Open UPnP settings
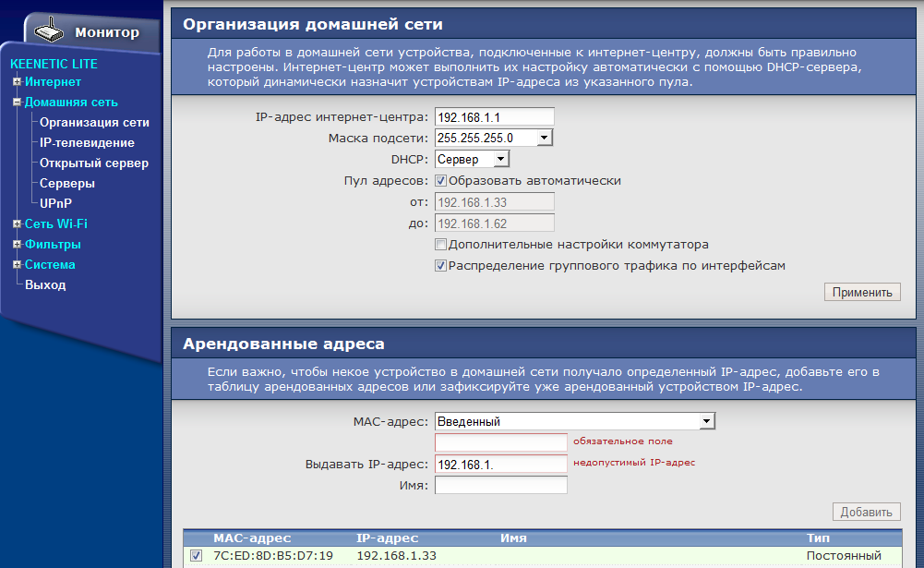The width and height of the screenshot is (924, 568). pyautogui.click(x=55, y=203)
